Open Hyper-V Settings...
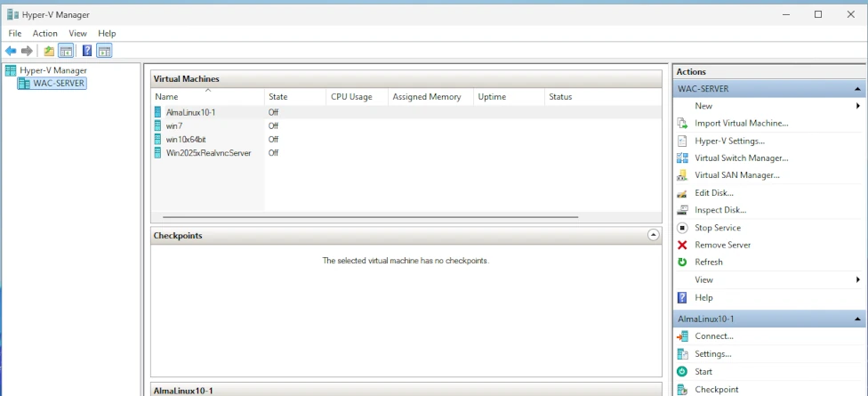868x396 pixels. 729,141
